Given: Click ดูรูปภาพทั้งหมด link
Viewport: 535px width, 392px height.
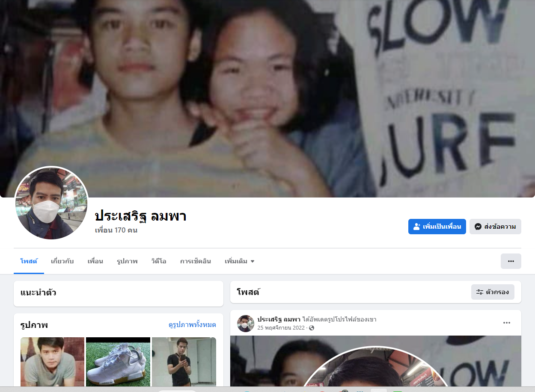Looking at the screenshot, I should (192, 325).
